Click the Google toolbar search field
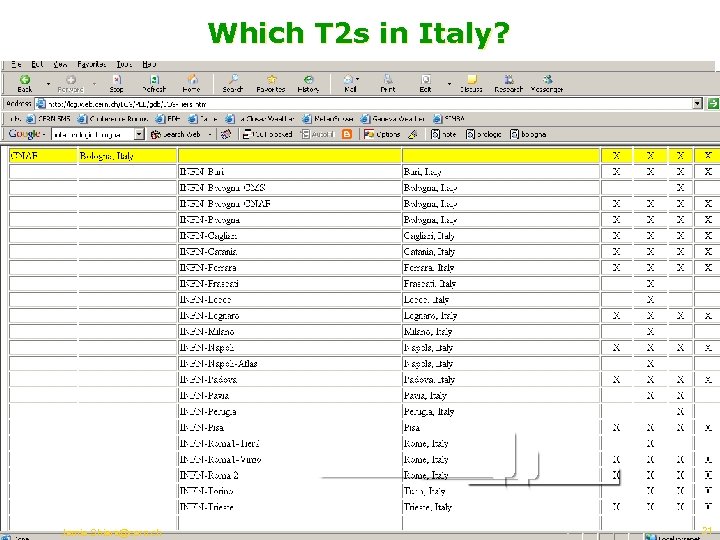The width and height of the screenshot is (720, 540). (x=93, y=134)
